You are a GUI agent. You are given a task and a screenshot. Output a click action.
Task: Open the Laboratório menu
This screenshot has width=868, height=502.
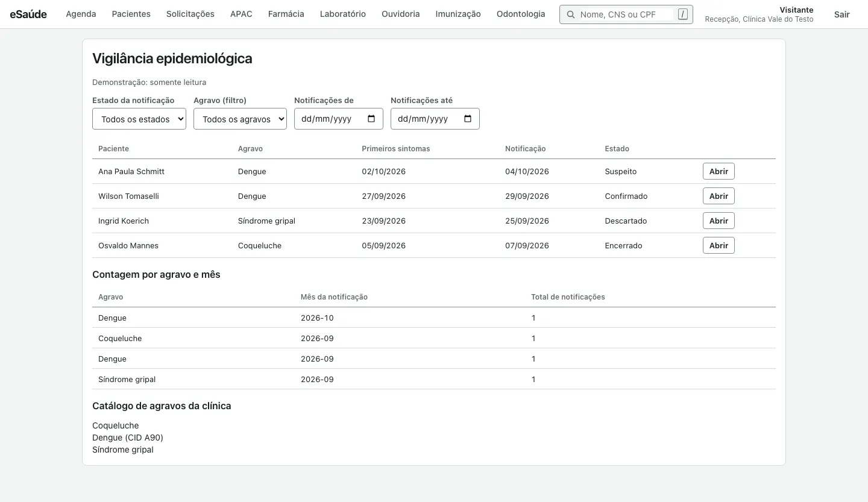[x=343, y=14]
